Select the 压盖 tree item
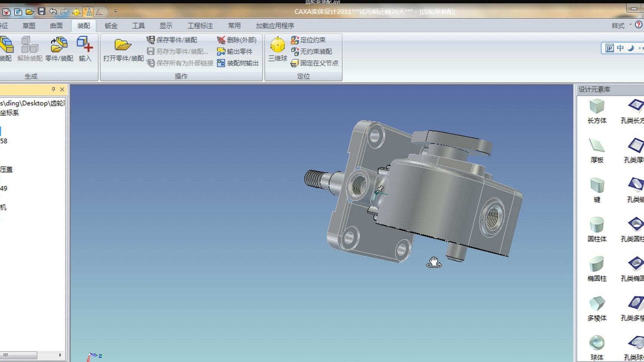 6,170
